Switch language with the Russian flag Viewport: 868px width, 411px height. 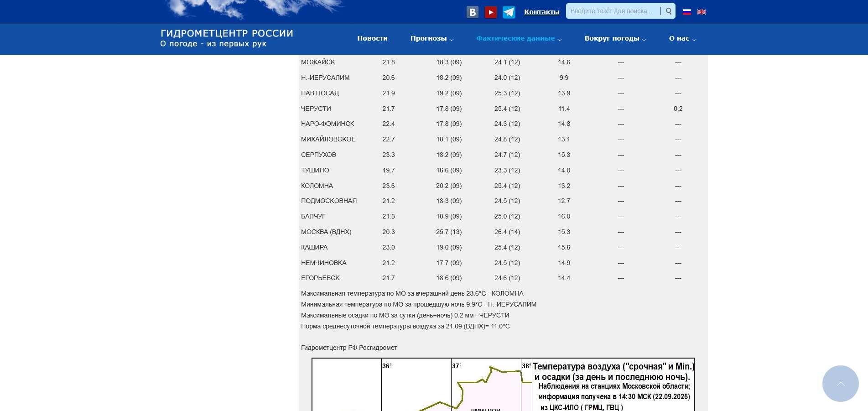pos(686,12)
